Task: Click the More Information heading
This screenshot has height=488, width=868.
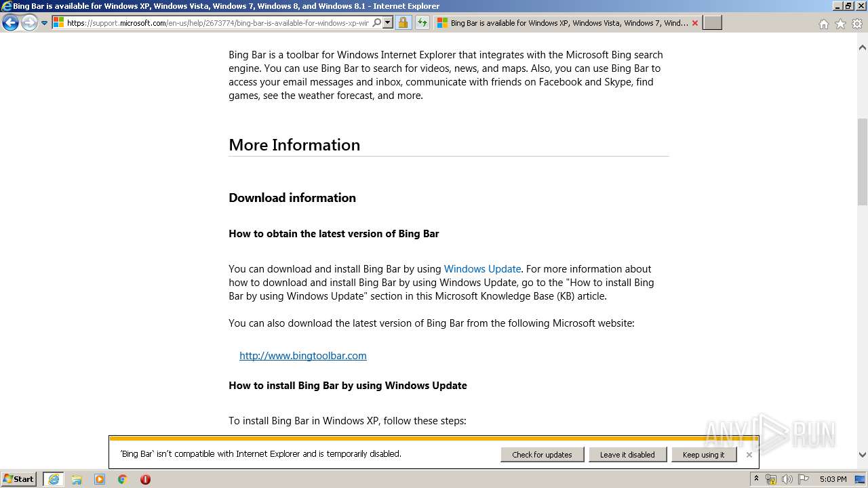Action: (294, 145)
